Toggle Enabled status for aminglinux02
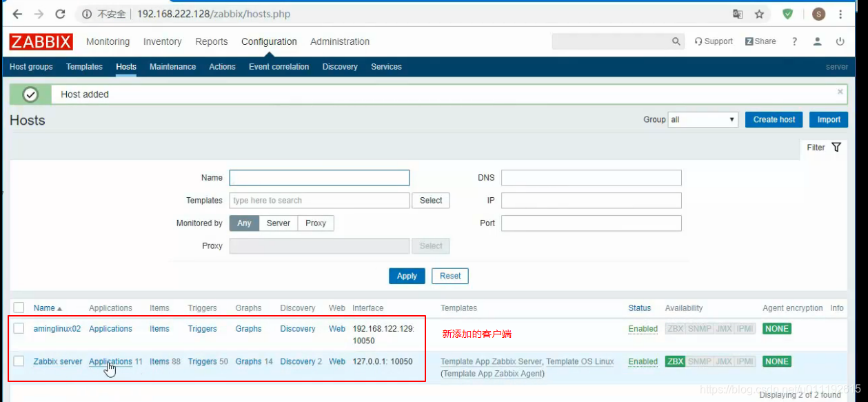This screenshot has width=868, height=402. (643, 329)
